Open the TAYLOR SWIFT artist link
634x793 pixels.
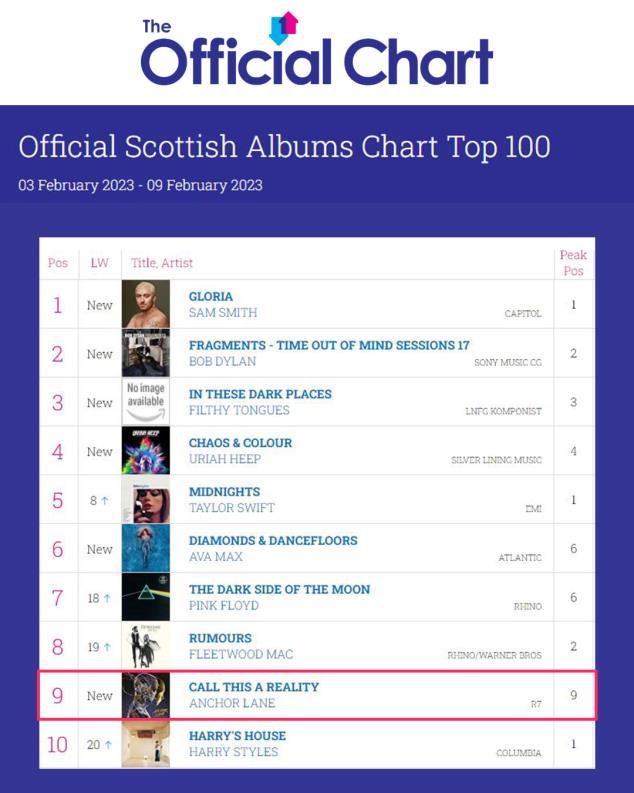point(231,508)
